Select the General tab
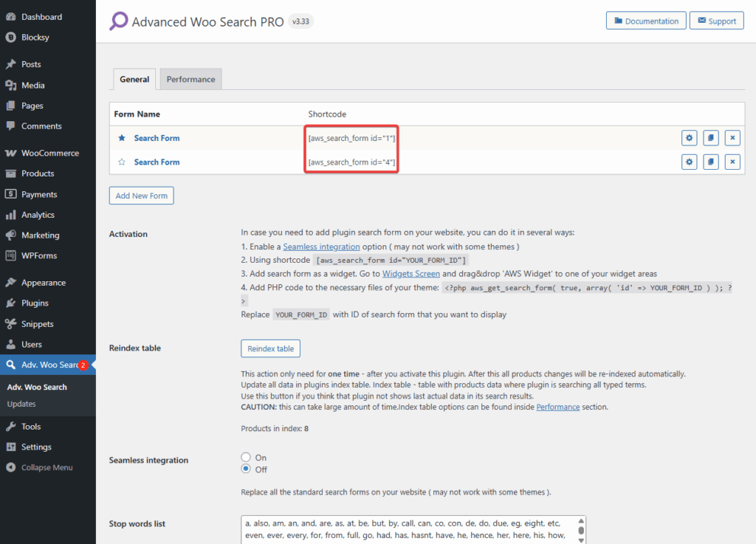The height and width of the screenshot is (544, 756). [134, 79]
